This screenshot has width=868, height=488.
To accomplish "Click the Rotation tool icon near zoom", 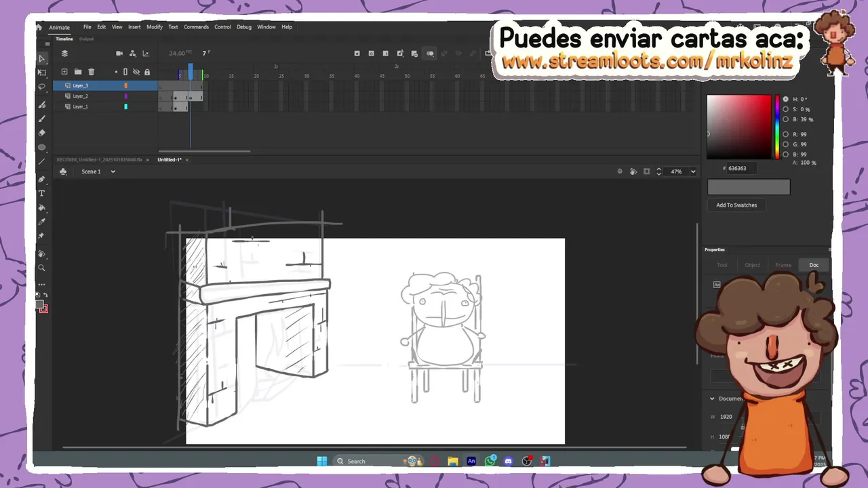I will [x=633, y=171].
